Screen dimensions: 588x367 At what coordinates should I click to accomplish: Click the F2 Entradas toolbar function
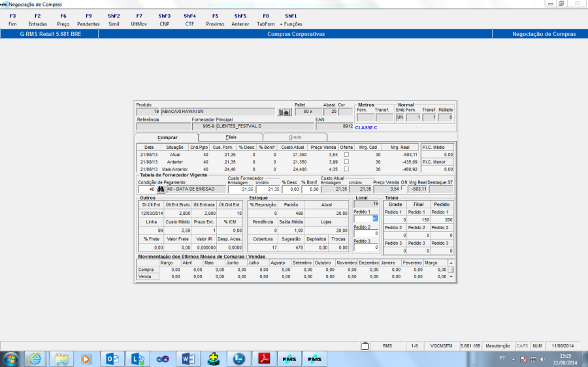(x=37, y=20)
